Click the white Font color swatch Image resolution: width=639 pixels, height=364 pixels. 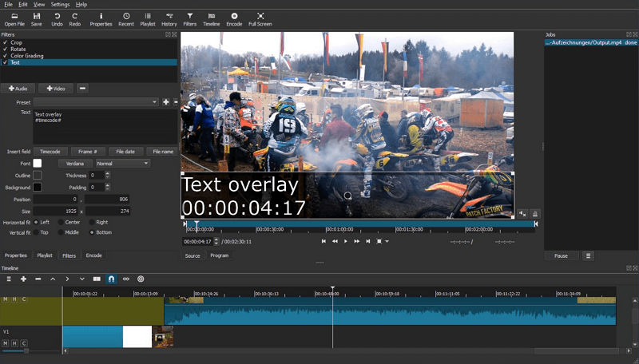[37, 163]
